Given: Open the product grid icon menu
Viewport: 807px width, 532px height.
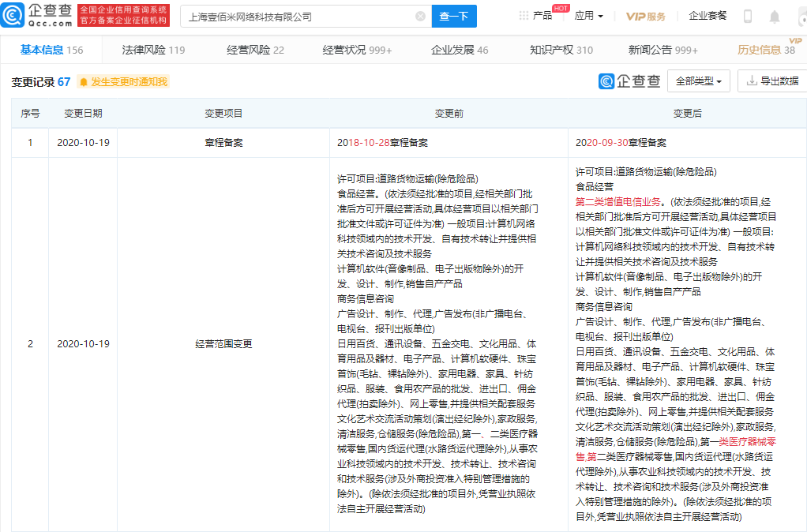Looking at the screenshot, I should click(524, 16).
